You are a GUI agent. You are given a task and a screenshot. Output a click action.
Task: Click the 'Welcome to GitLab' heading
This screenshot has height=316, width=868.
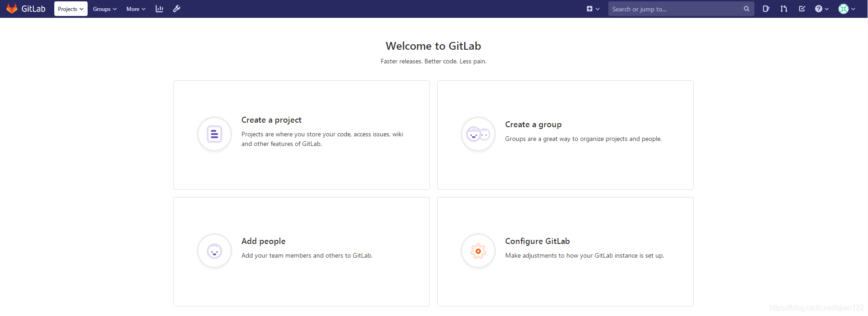(x=434, y=46)
